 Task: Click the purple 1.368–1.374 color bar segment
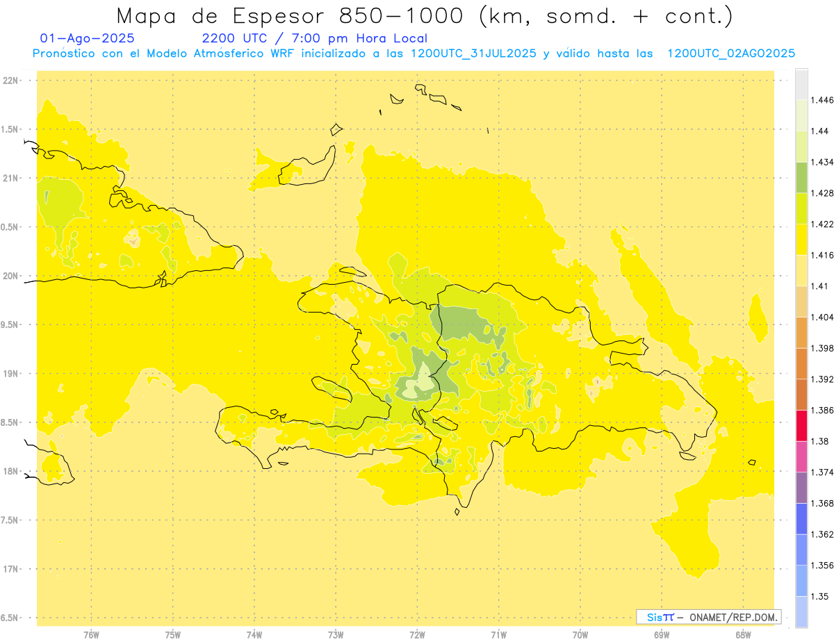(801, 488)
